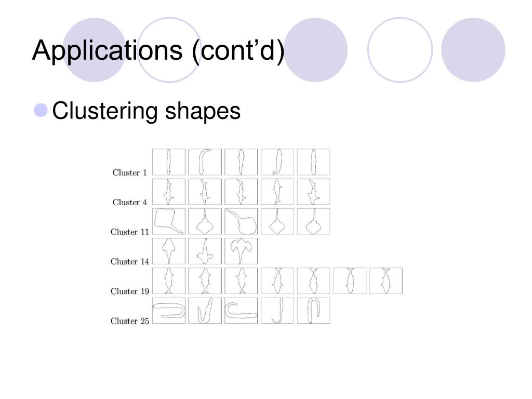Click the 'Cluster 19' row label
532x399 pixels.
click(129, 291)
